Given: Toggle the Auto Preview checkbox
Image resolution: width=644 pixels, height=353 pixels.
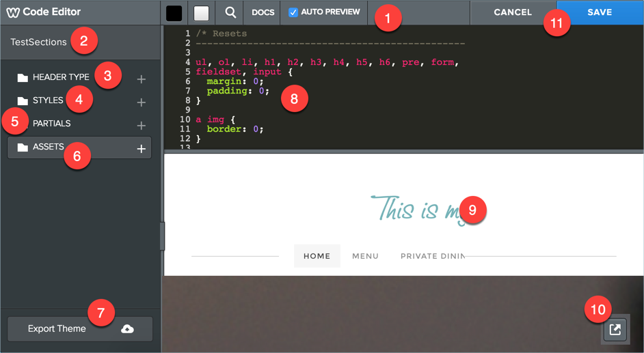Looking at the screenshot, I should [293, 12].
